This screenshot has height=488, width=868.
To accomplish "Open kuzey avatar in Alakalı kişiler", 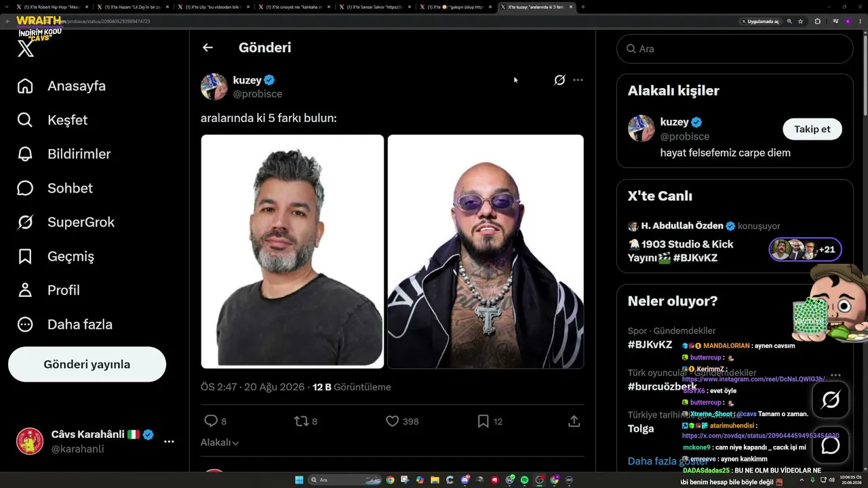I will tap(642, 128).
